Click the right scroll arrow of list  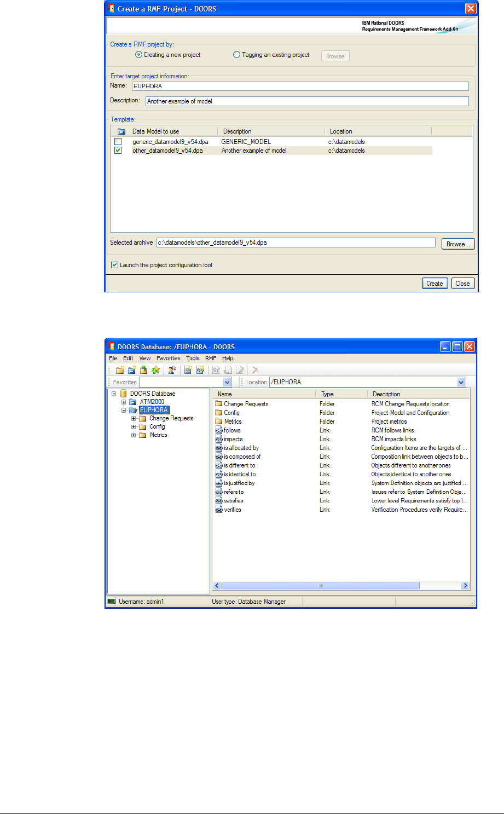(x=465, y=586)
